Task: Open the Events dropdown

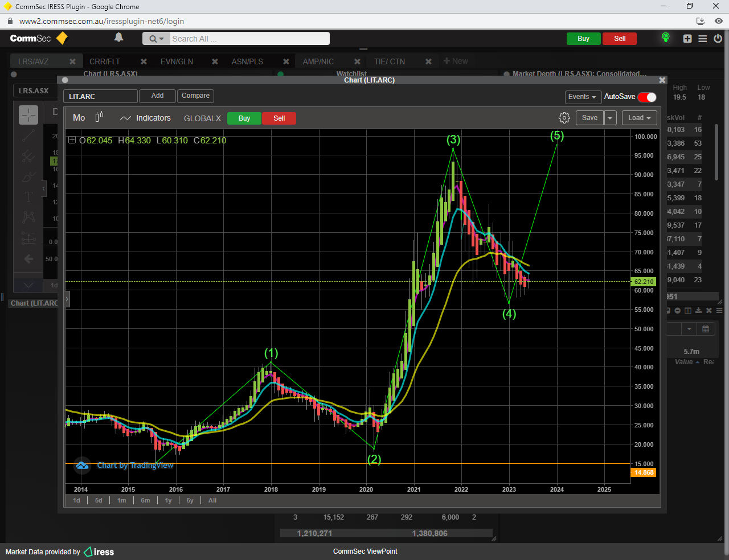Action: click(x=583, y=97)
